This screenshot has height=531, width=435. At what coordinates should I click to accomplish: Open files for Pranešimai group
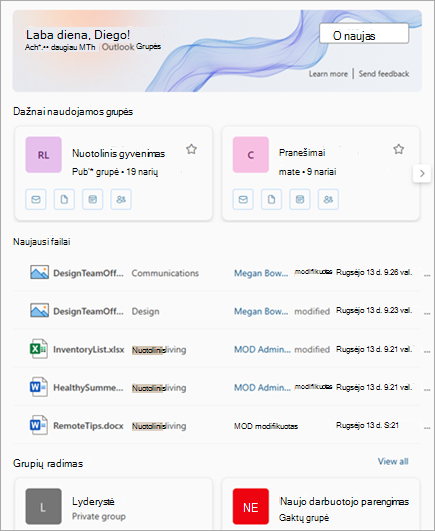(x=271, y=199)
